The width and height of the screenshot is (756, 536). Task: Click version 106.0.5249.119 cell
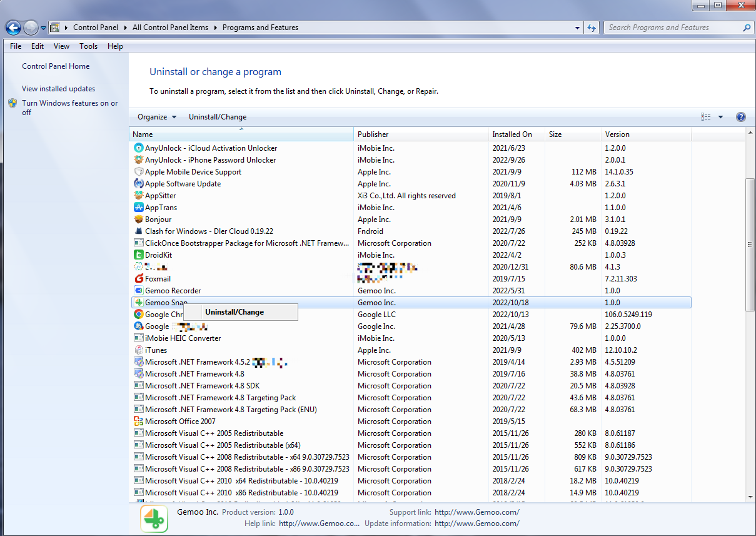click(628, 315)
